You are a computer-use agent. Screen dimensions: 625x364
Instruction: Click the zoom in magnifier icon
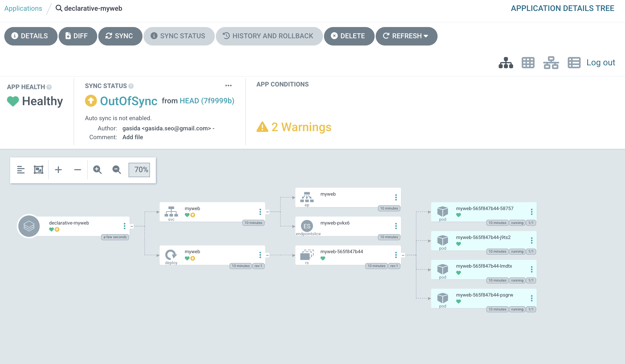click(x=97, y=170)
